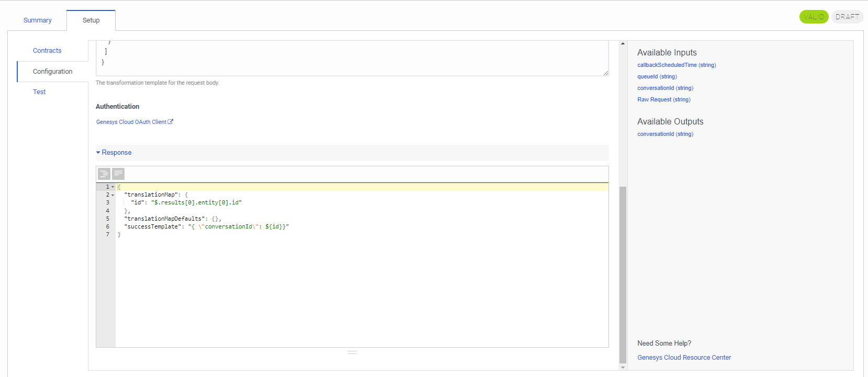
Task: Go to the Test section
Action: tap(39, 92)
